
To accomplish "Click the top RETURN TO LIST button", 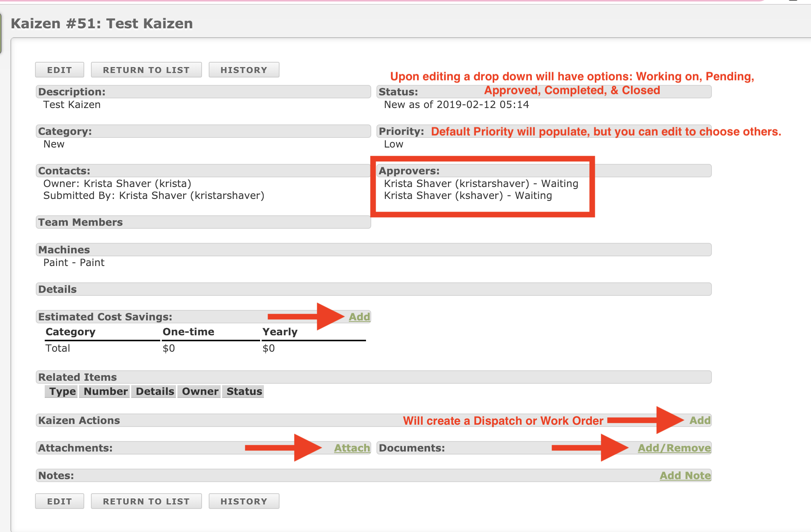I will [x=146, y=70].
